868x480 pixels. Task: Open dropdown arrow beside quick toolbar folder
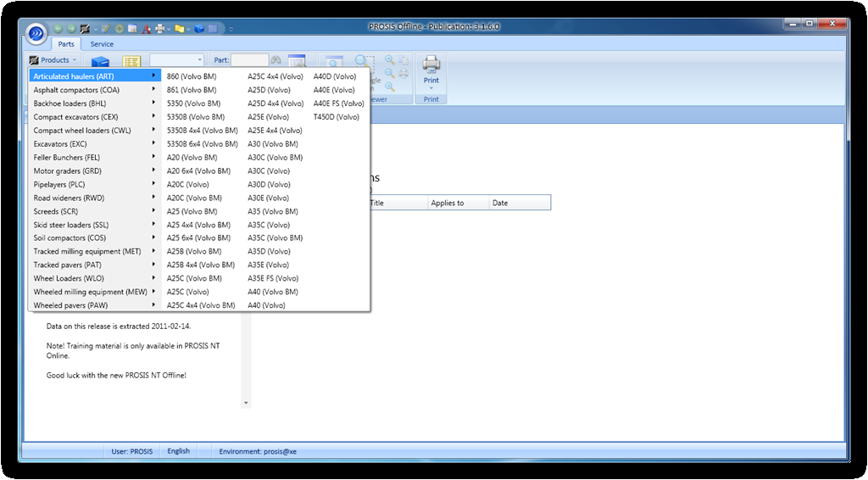coord(188,29)
